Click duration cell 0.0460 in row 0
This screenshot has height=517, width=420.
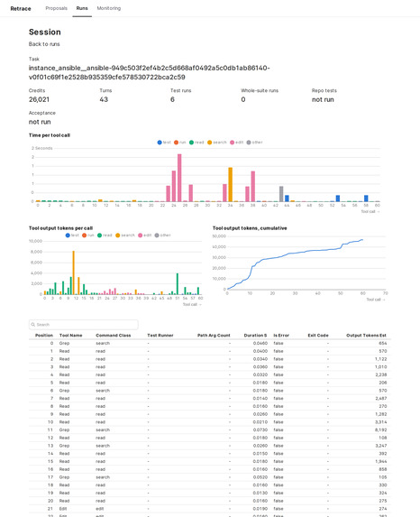pyautogui.click(x=260, y=343)
